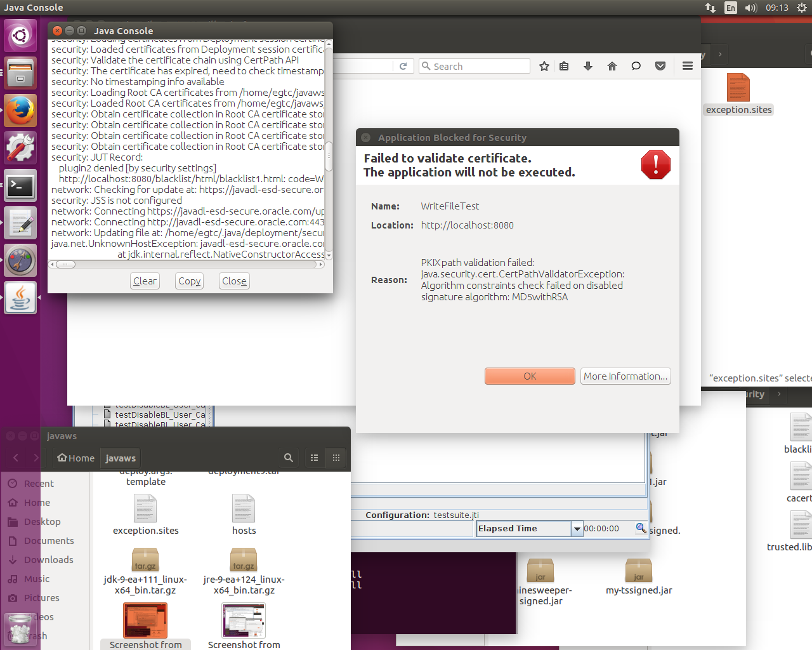Reload the page with the refresh icon

coord(403,66)
